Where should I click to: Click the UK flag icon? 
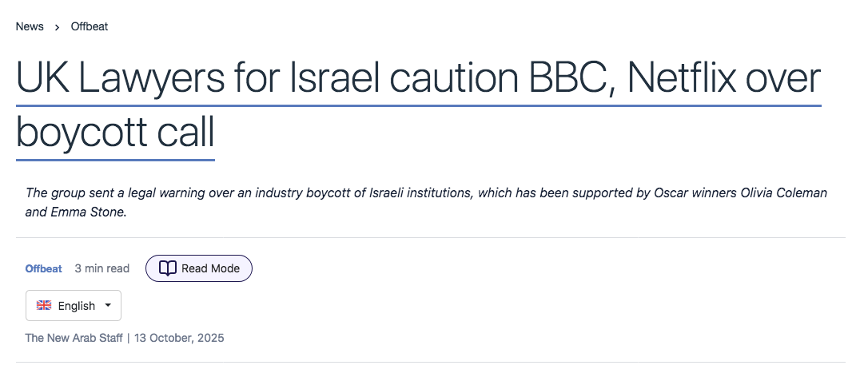(45, 306)
